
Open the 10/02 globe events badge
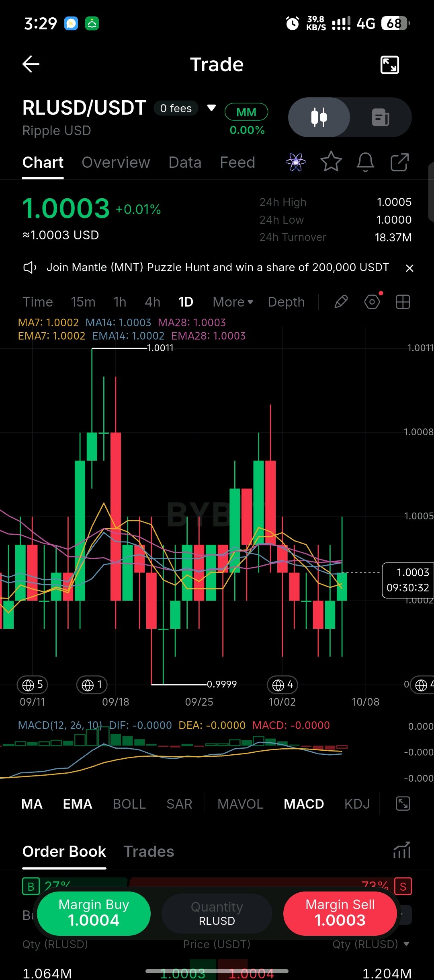pyautogui.click(x=283, y=685)
